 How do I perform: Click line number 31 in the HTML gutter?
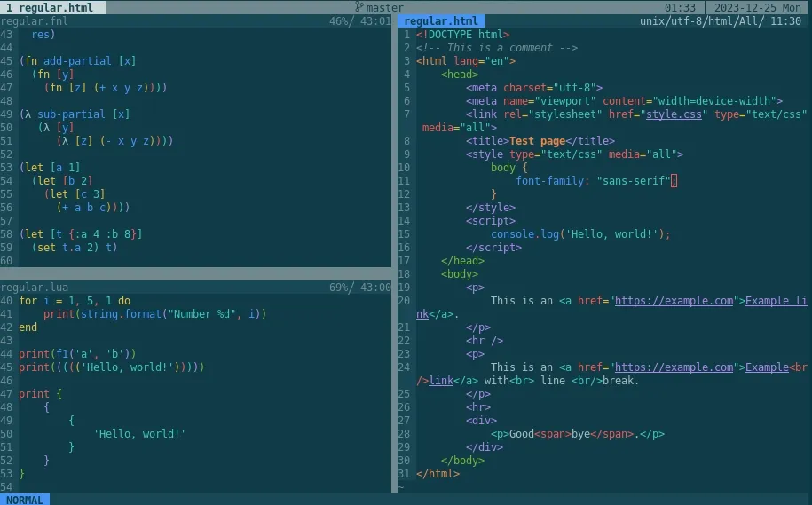[404, 474]
